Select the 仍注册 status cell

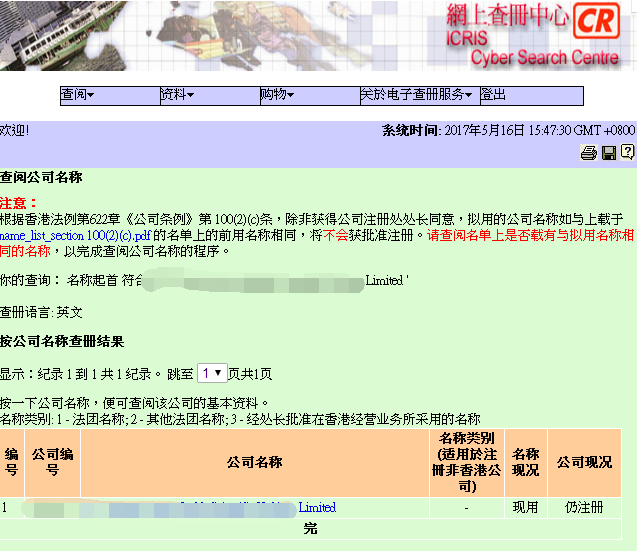point(584,508)
